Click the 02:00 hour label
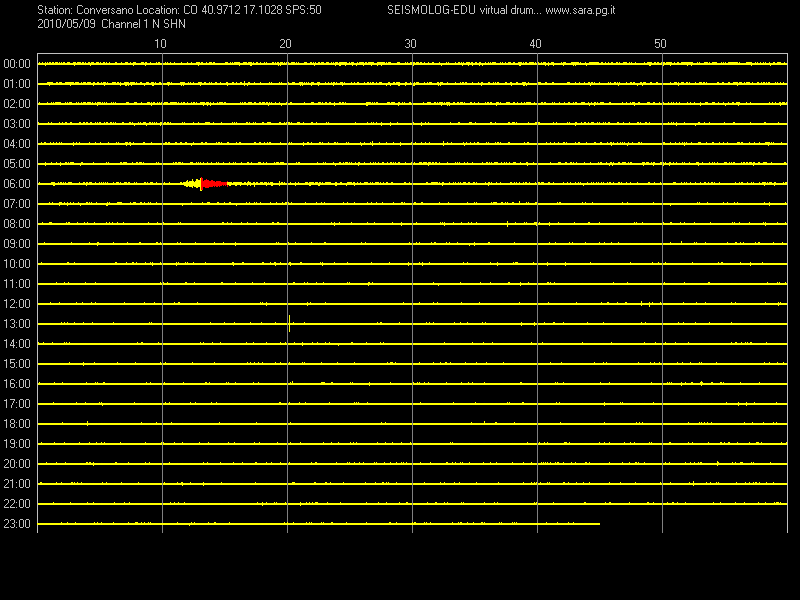 click(x=17, y=104)
